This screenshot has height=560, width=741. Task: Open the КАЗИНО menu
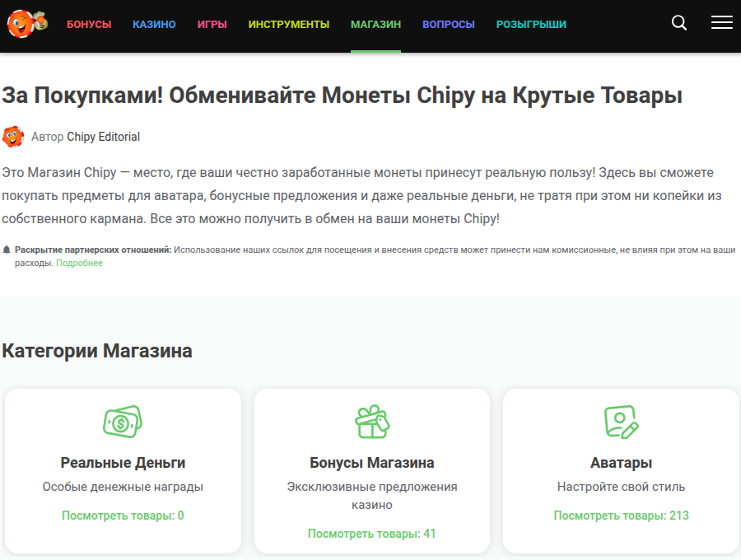coord(154,25)
